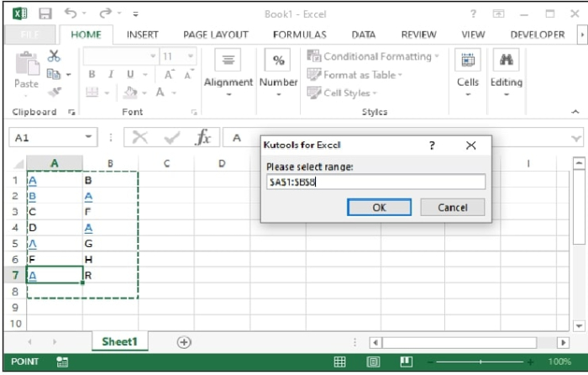Viewport: 588px width, 375px height.
Task: Apply Font Color letter A
Action: (x=160, y=92)
